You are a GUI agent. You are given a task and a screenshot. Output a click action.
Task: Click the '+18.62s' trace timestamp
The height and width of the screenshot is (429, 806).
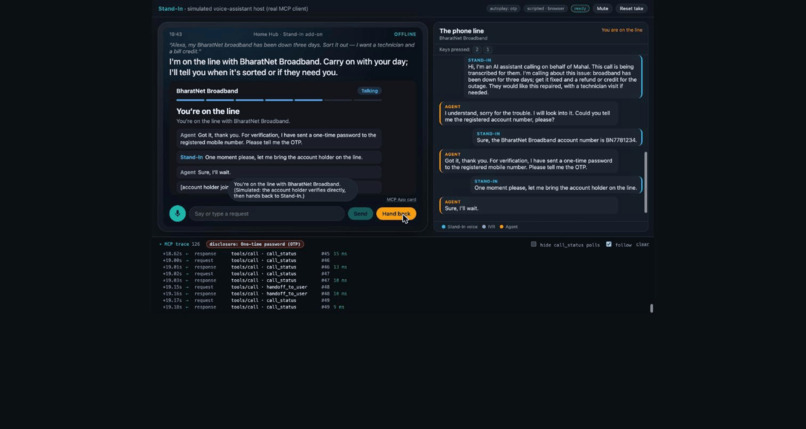pos(173,254)
